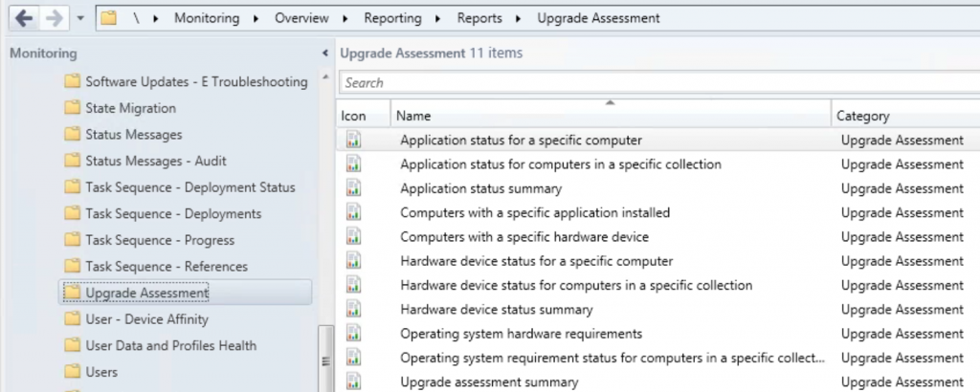Image resolution: width=980 pixels, height=392 pixels.
Task: Click the folder icon in the address bar
Action: [109, 18]
